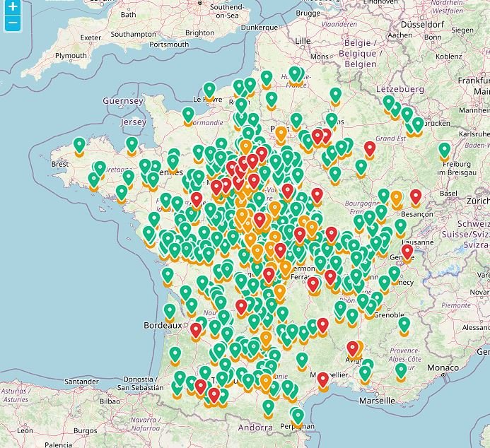Open the green marker above Bordeaux
This screenshot has height=448, width=490.
pyautogui.click(x=170, y=310)
